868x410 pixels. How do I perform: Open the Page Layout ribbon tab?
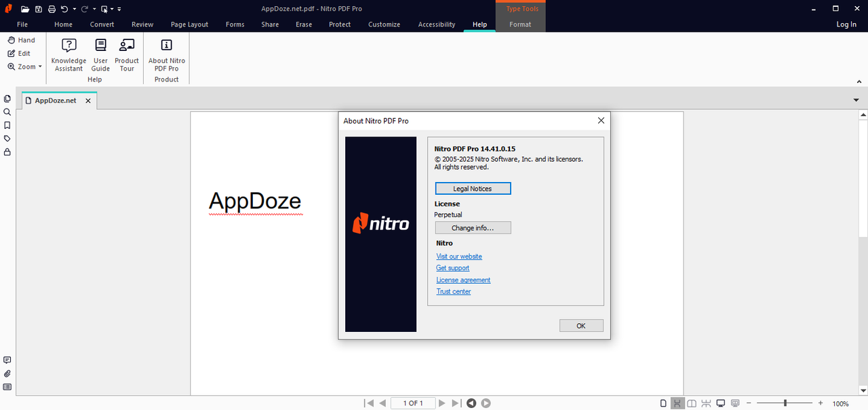pos(189,24)
